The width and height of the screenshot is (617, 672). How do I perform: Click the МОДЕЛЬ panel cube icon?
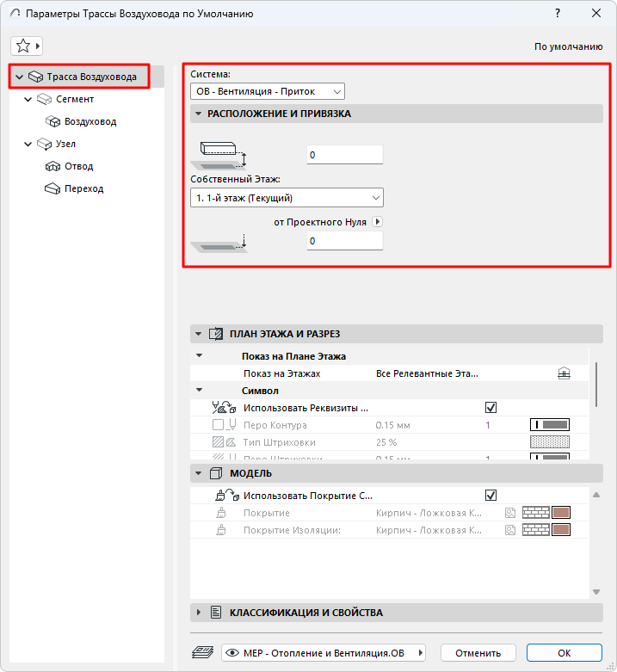tap(216, 473)
